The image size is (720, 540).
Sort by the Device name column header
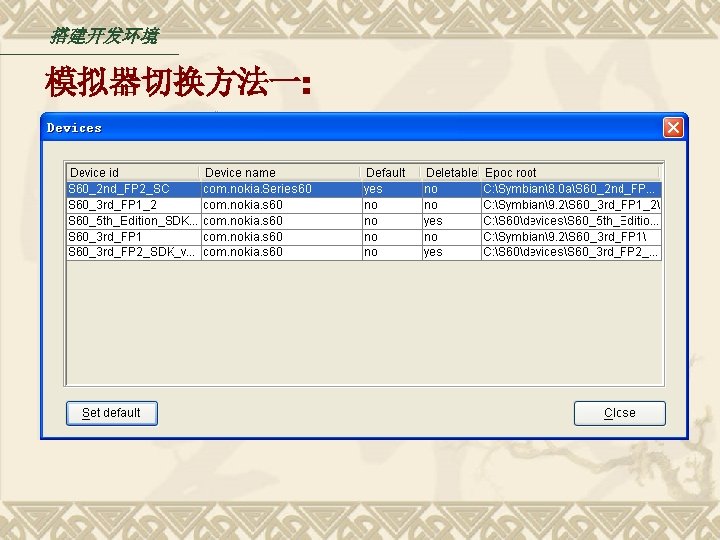click(281, 173)
